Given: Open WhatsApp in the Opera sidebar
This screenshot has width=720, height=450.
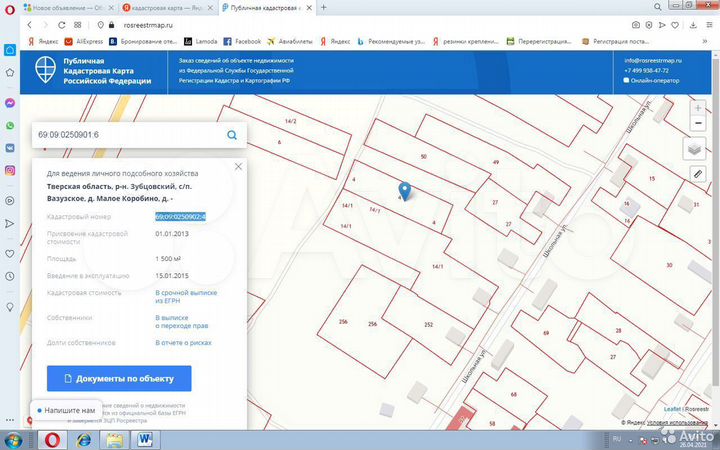Looking at the screenshot, I should 10,125.
